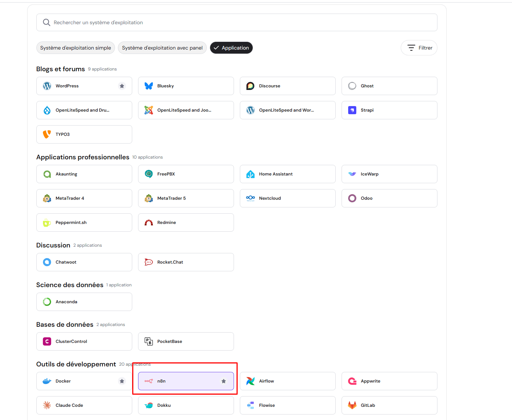Click the MetaTrader 4 icon

47,198
